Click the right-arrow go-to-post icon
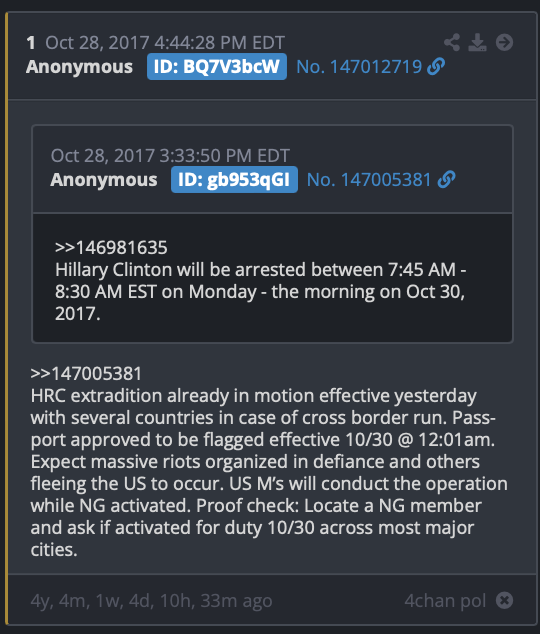 tap(504, 42)
